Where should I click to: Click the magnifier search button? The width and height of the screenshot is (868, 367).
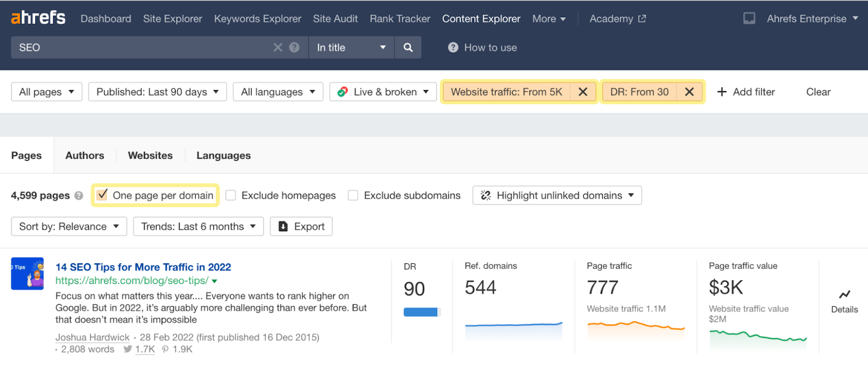pyautogui.click(x=408, y=48)
